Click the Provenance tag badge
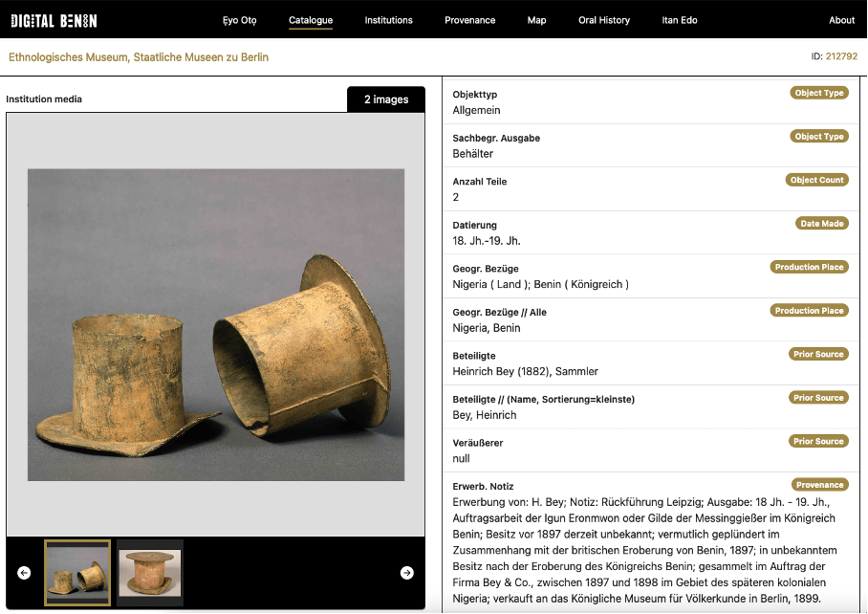 click(x=819, y=485)
